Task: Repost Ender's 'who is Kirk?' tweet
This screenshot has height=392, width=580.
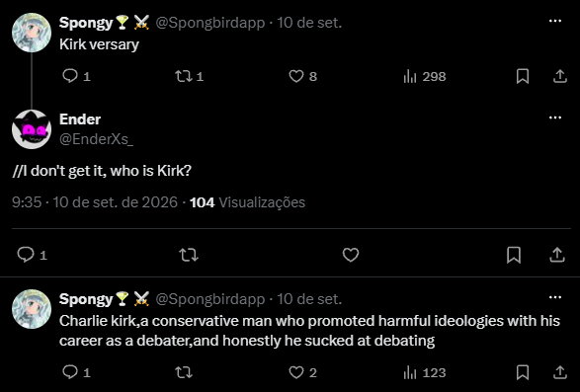Action: pos(189,255)
